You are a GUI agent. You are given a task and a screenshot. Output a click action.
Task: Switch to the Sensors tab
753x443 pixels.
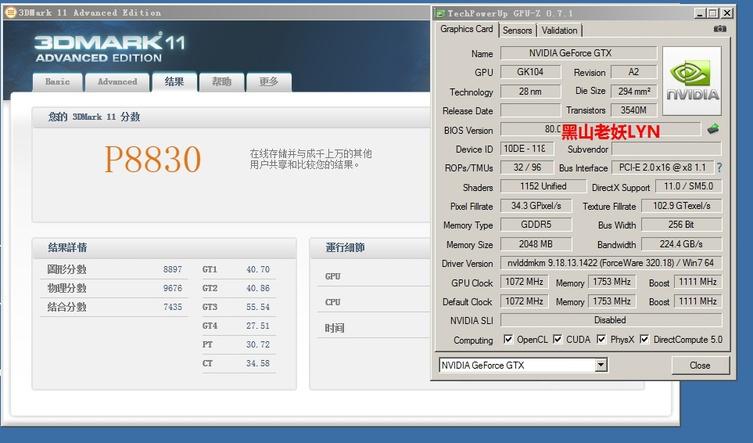click(517, 30)
